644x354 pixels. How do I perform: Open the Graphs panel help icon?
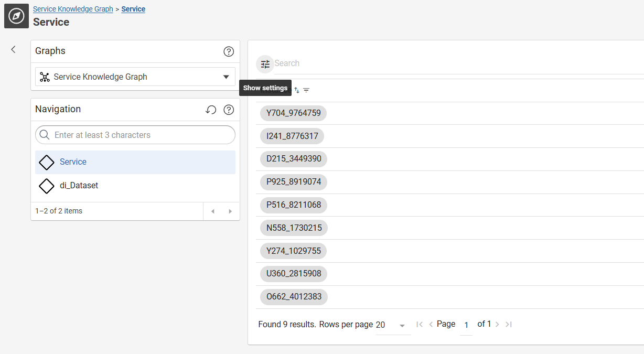pos(229,51)
